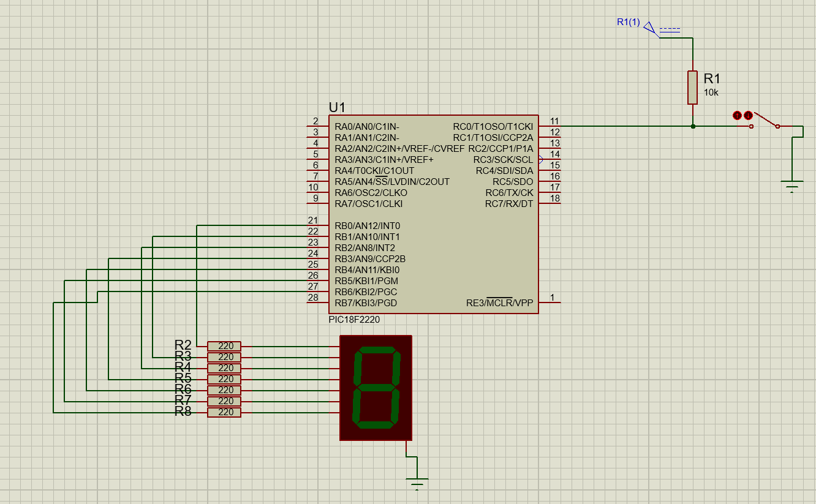This screenshot has width=816, height=504.
Task: Click pin number 18 on U1
Action: [x=555, y=198]
